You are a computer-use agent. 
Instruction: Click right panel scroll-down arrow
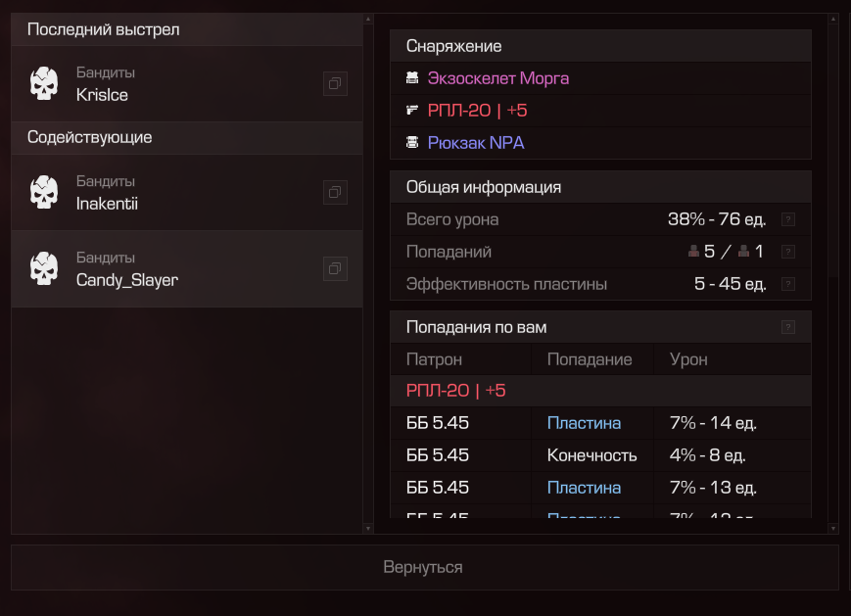tap(833, 528)
